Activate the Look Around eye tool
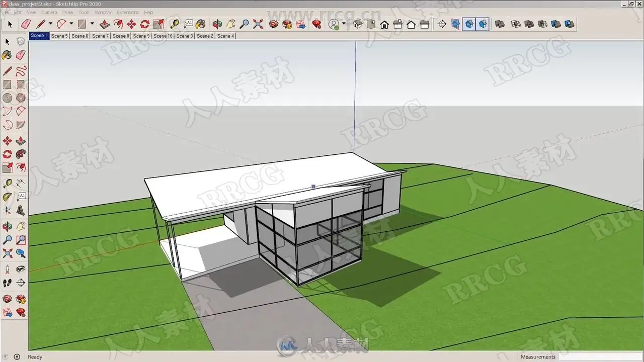The height and width of the screenshot is (362, 644). click(21, 269)
